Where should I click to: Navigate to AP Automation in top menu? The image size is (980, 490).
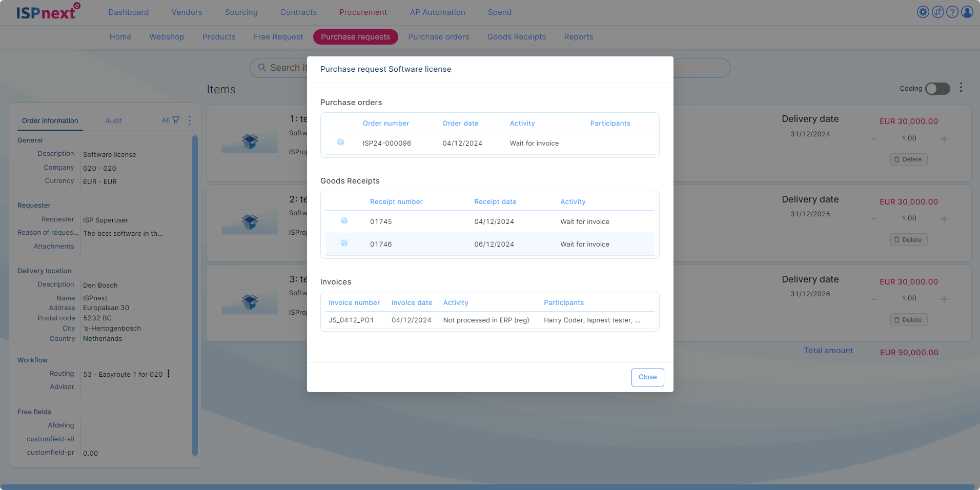437,12
